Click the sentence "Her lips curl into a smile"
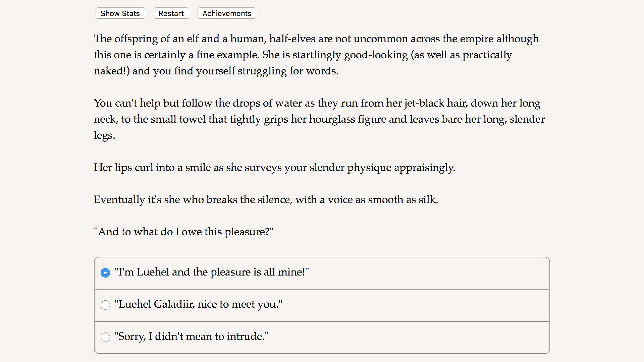 [x=274, y=168]
